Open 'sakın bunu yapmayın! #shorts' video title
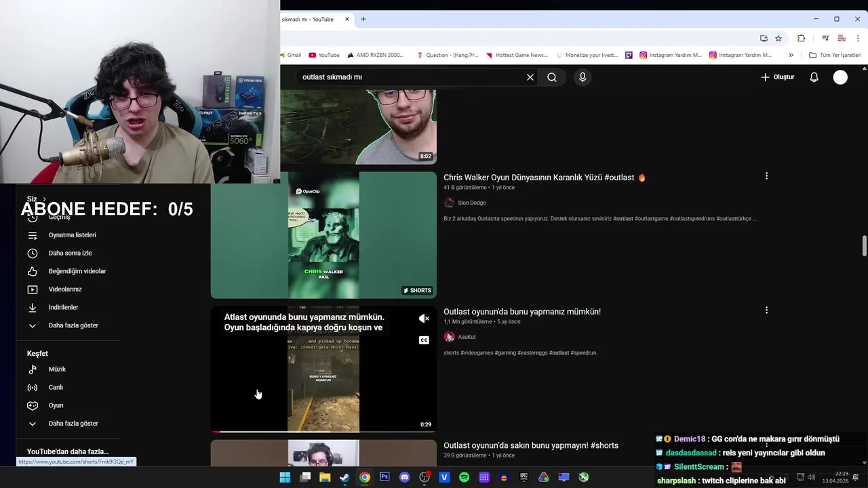The width and height of the screenshot is (868, 488). [x=531, y=445]
